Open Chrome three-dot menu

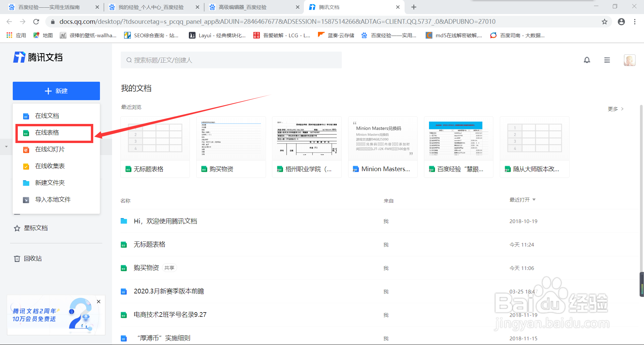click(x=635, y=22)
